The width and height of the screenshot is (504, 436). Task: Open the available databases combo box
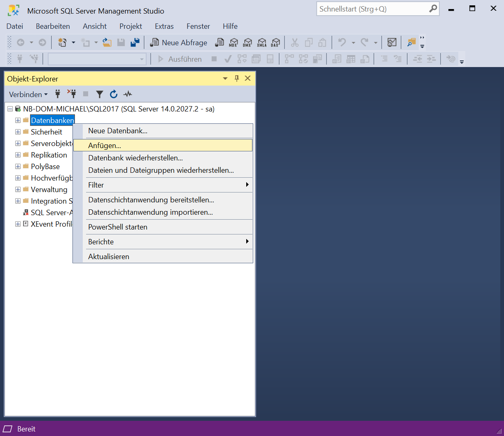[97, 59]
